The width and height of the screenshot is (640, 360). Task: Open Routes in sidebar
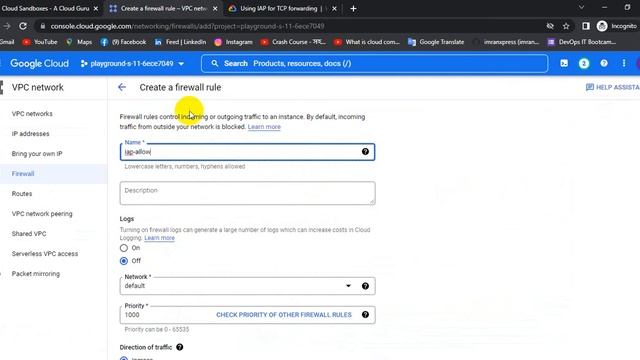22,194
